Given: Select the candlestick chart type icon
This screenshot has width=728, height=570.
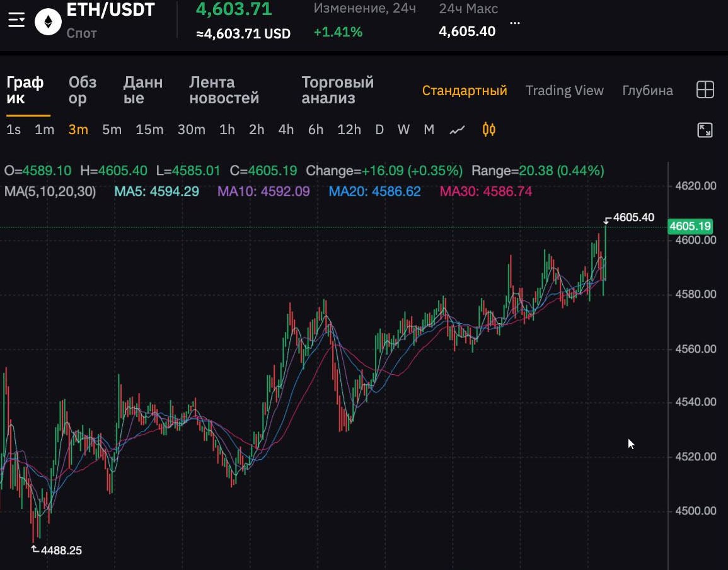Looking at the screenshot, I should click(x=488, y=130).
